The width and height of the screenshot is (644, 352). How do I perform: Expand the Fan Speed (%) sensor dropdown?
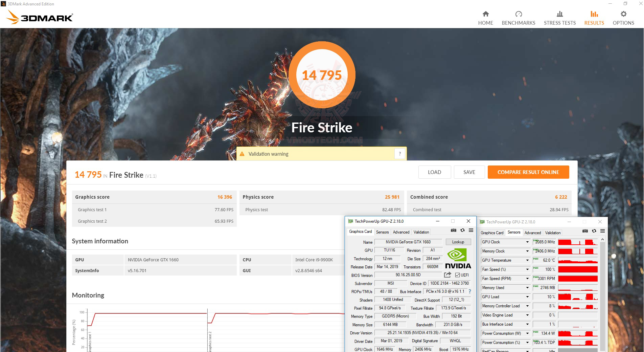pyautogui.click(x=527, y=269)
